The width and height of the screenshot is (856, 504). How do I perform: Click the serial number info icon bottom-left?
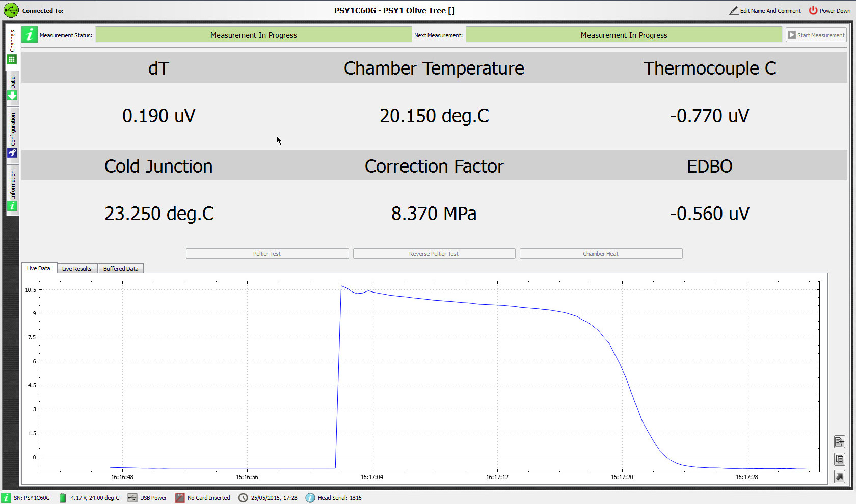click(6, 498)
